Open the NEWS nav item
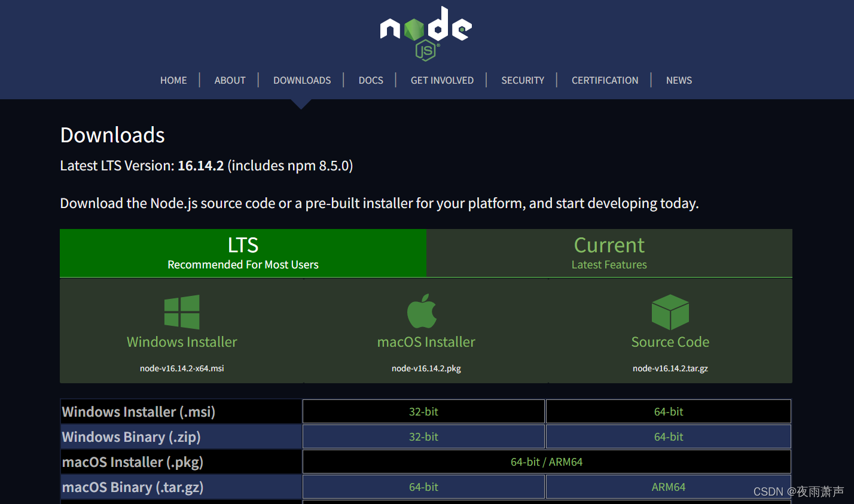This screenshot has width=854, height=504. click(x=679, y=80)
